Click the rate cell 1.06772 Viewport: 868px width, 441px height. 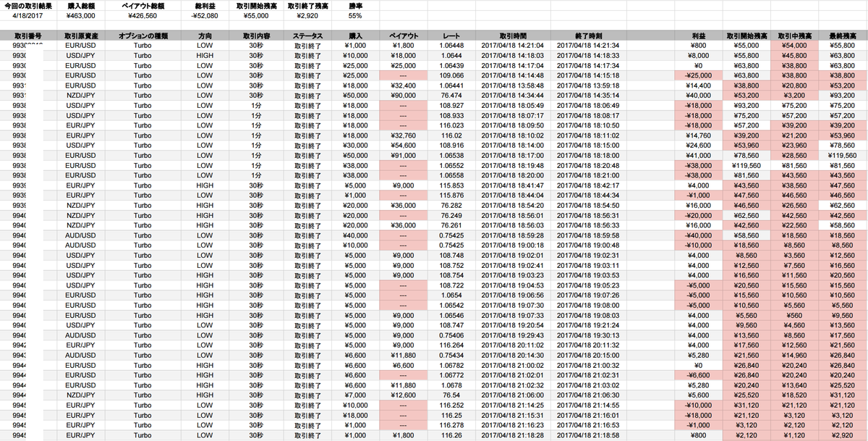451,376
